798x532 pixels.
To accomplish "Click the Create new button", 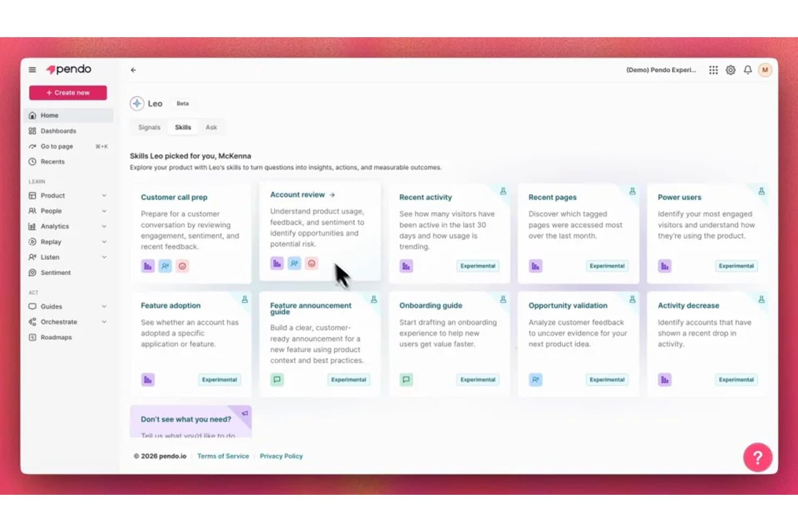I will (x=68, y=93).
